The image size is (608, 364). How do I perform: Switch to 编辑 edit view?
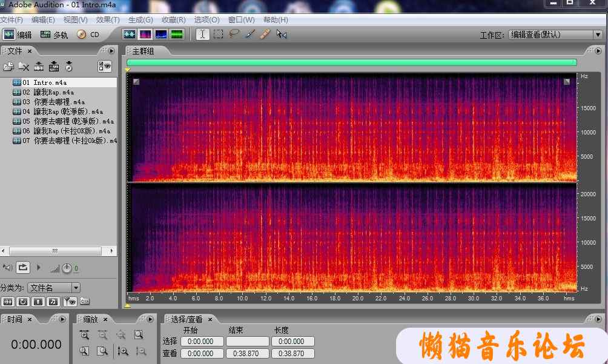point(17,35)
